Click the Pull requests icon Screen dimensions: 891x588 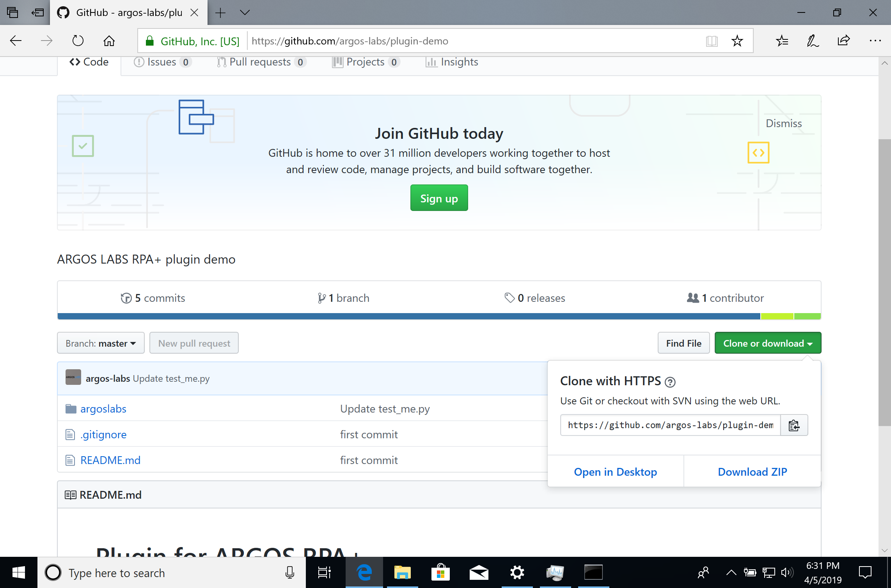click(221, 62)
